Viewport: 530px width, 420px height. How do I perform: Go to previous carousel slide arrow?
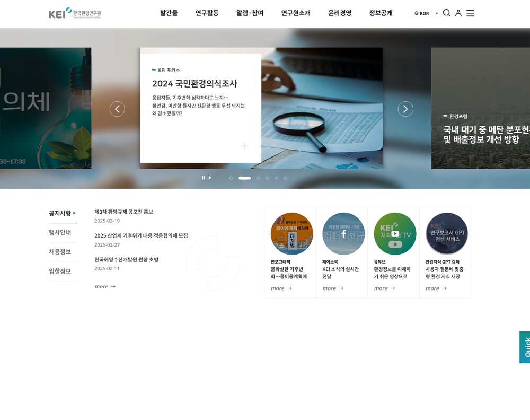(117, 109)
